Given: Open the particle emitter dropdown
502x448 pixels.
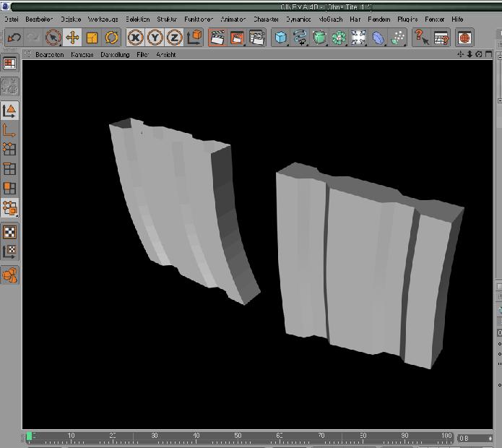Looking at the screenshot, I should pos(398,38).
